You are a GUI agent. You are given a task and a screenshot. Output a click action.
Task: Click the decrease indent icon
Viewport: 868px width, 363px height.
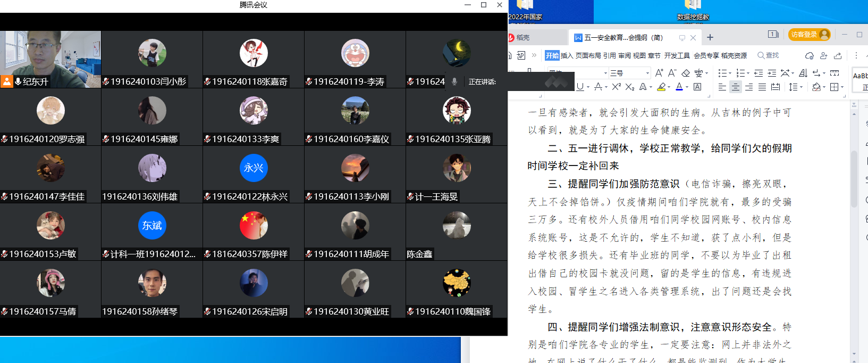pos(759,73)
